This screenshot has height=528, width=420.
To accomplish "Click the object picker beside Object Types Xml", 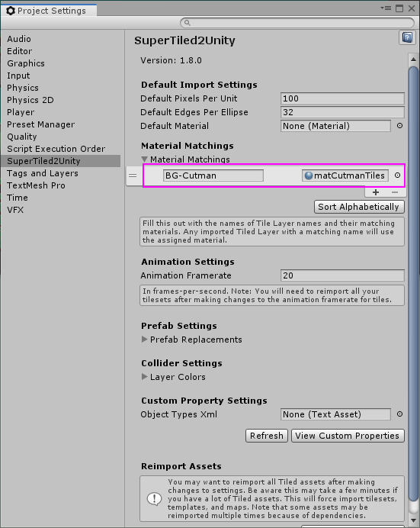I will click(399, 414).
